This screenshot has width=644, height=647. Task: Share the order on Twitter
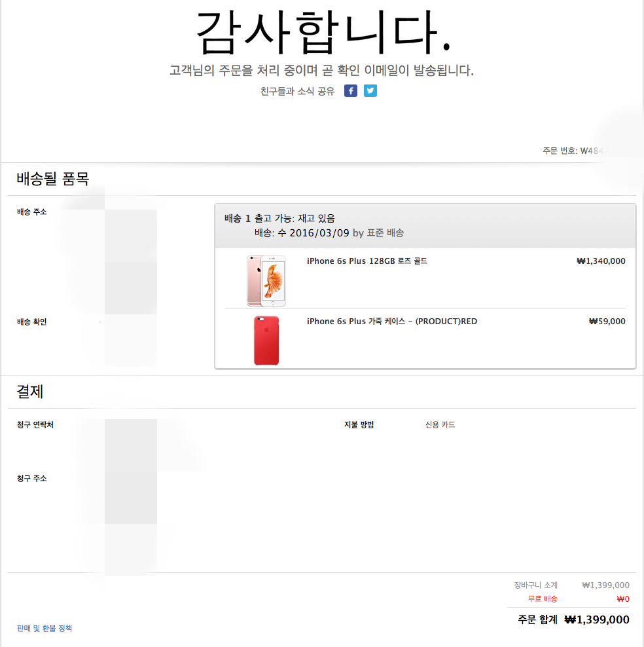370,91
